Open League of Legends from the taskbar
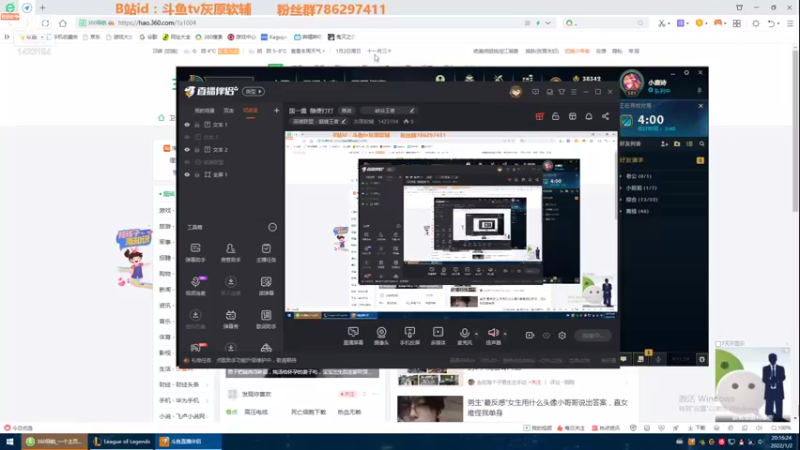 point(121,441)
